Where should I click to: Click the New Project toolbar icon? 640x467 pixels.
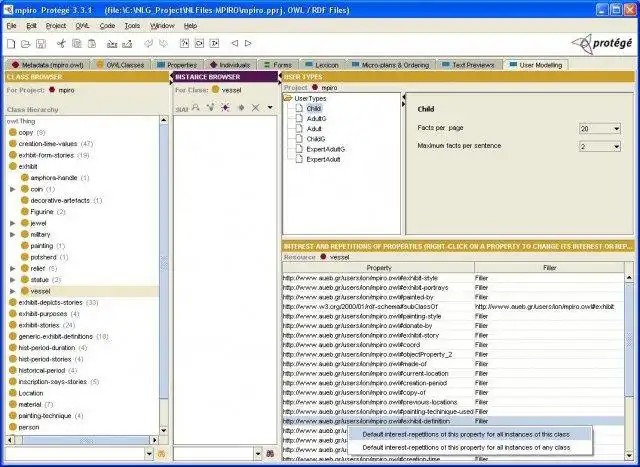point(12,43)
